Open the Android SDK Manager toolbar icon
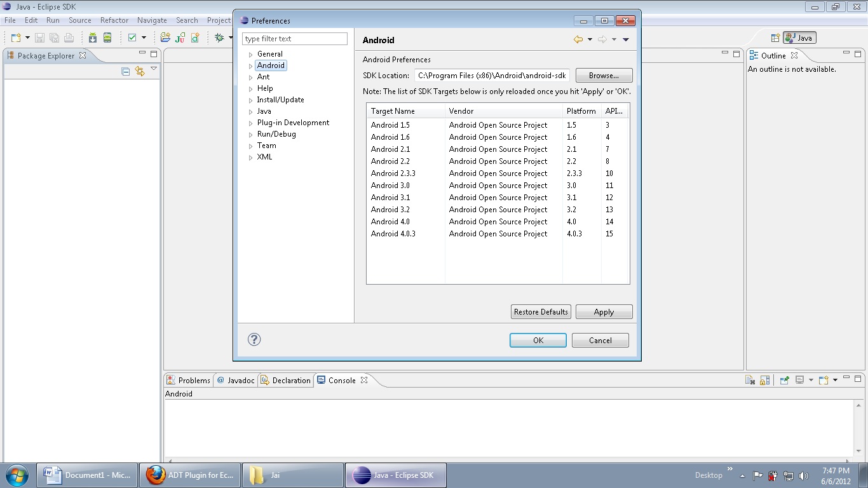The width and height of the screenshot is (868, 488). click(93, 38)
